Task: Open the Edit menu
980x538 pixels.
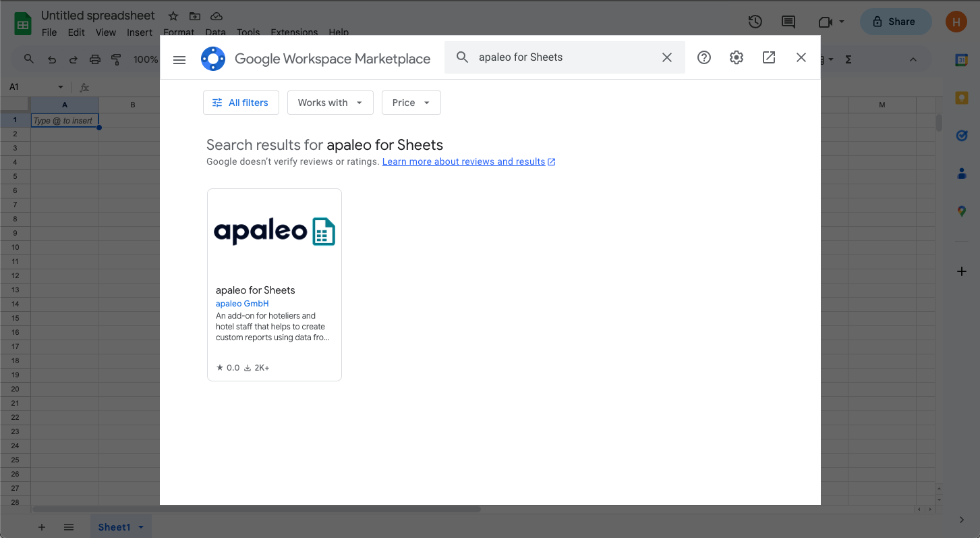Action: tap(76, 32)
